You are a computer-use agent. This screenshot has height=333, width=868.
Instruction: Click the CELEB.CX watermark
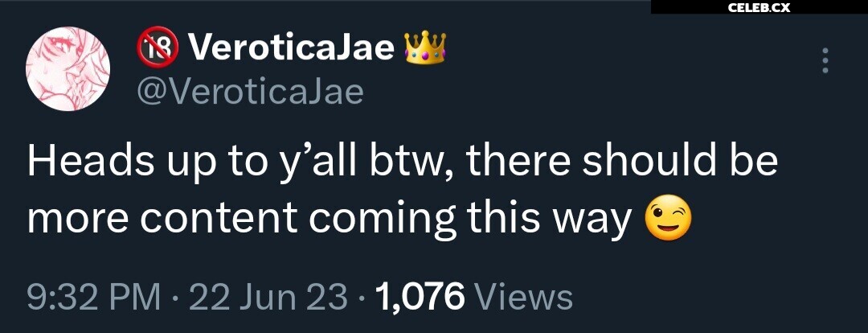click(x=759, y=7)
